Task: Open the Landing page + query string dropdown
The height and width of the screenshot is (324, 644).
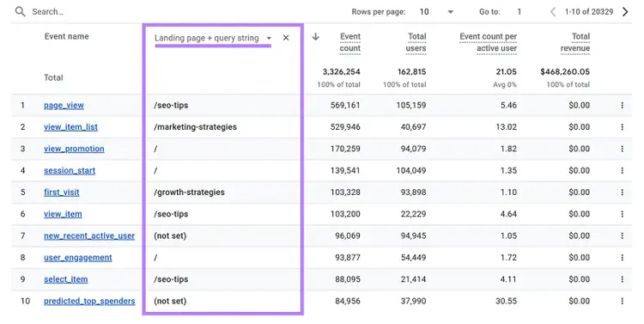Action: pos(213,38)
